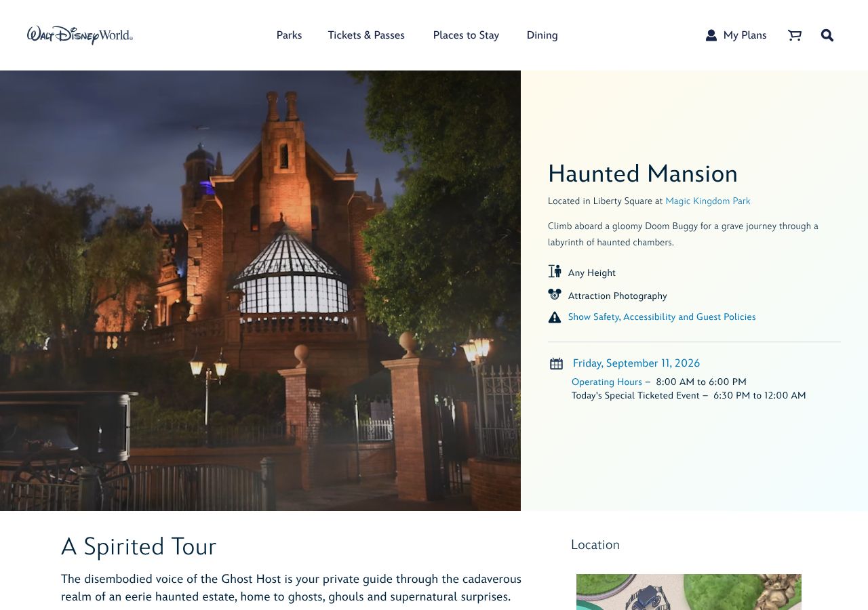Open the Places to Stay menu
The height and width of the screenshot is (610, 868).
coord(466,35)
